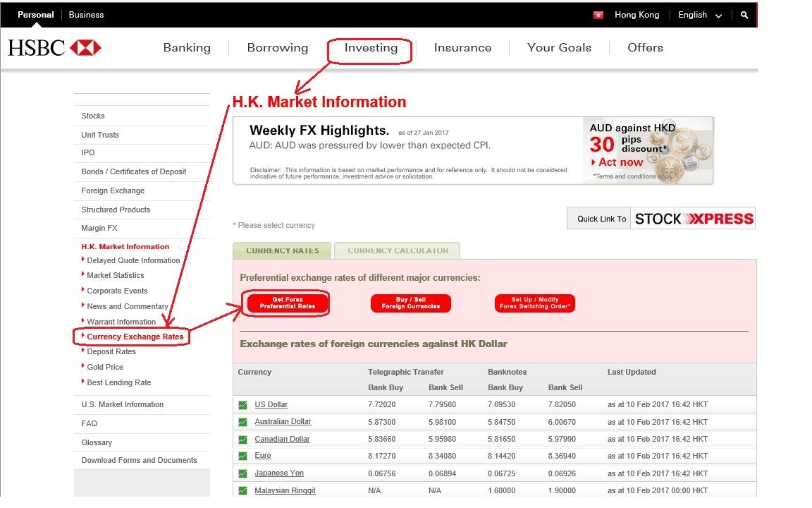
Task: Click the Japanese Yen chart icon
Action: [243, 473]
